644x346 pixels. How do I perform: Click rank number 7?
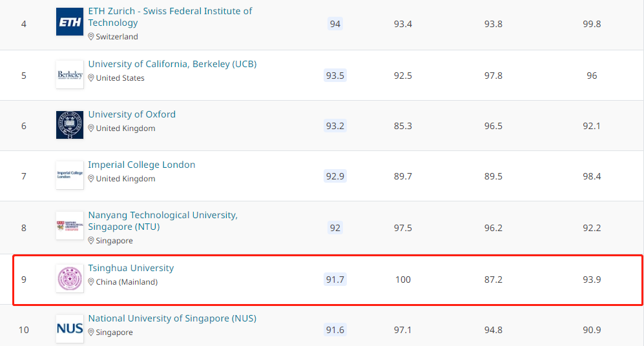tap(24, 176)
